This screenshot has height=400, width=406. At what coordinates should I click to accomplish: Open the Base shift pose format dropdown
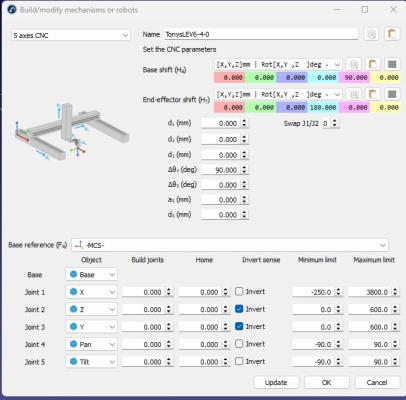tap(278, 64)
